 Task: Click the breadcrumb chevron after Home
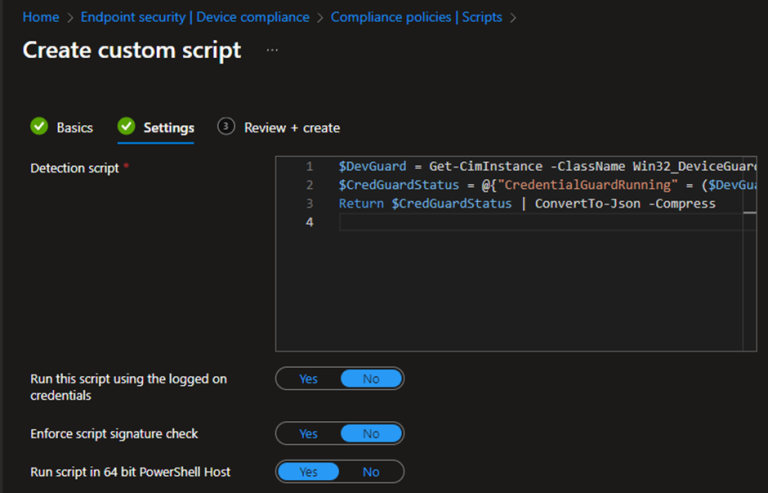click(x=70, y=18)
